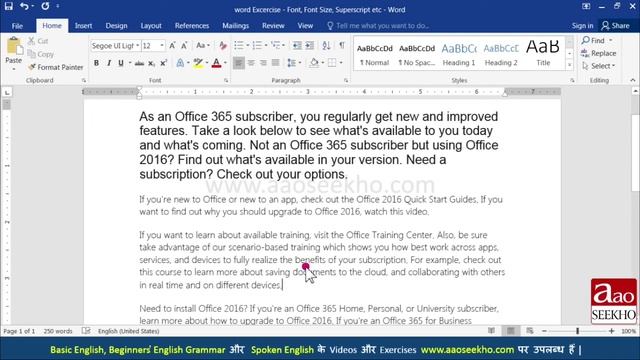
Task: Adjust the zoom slider in the status bar
Action: (578, 331)
